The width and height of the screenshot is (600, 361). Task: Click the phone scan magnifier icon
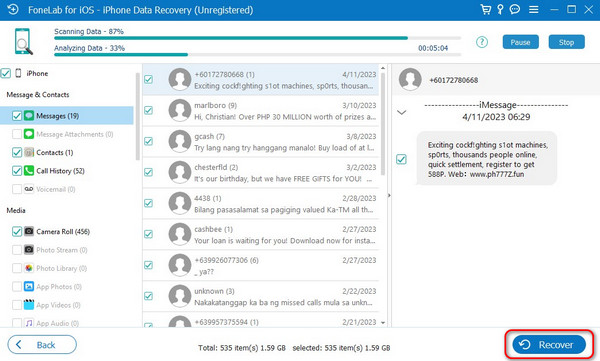[x=23, y=41]
